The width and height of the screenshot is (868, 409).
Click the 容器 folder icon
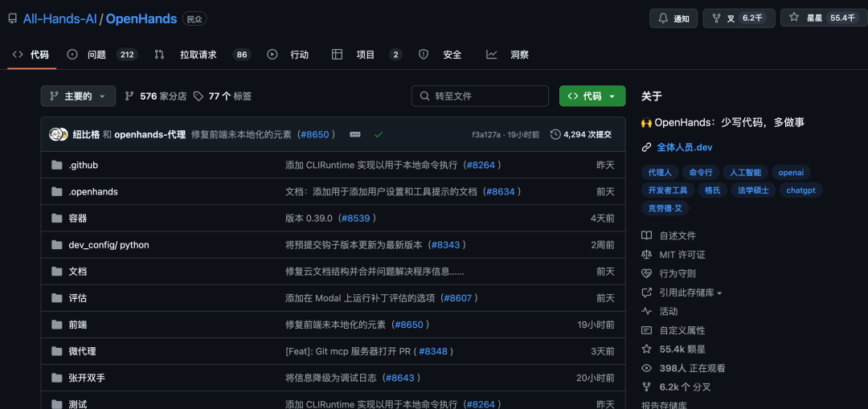coord(56,218)
